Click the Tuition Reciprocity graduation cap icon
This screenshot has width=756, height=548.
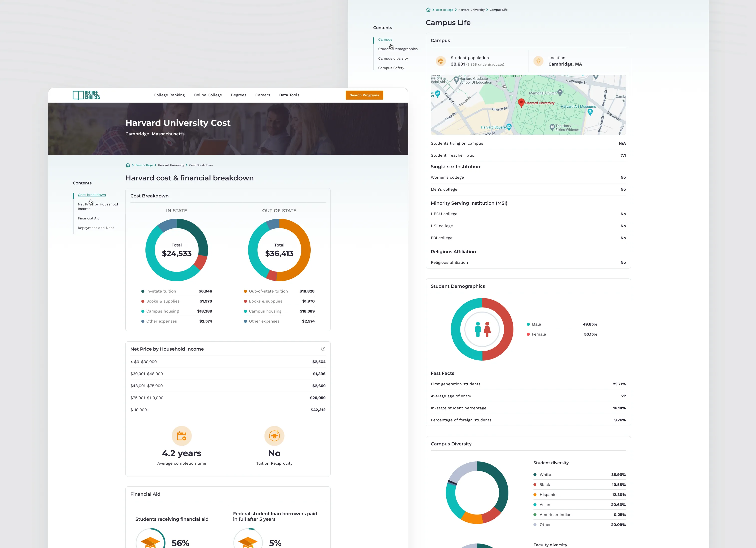click(274, 436)
